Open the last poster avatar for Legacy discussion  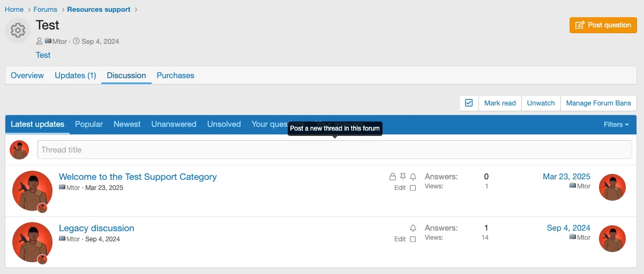click(x=612, y=239)
